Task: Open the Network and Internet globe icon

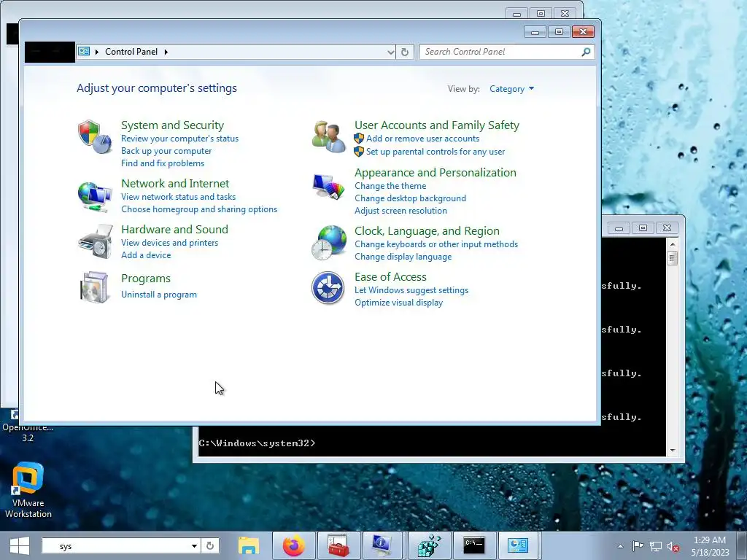Action: 94,196
